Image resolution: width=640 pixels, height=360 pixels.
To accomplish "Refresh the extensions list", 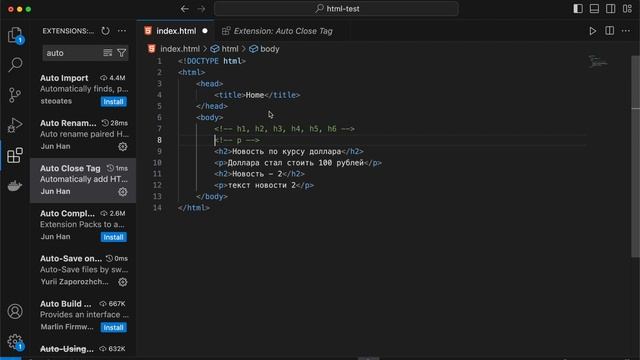I will (x=105, y=31).
